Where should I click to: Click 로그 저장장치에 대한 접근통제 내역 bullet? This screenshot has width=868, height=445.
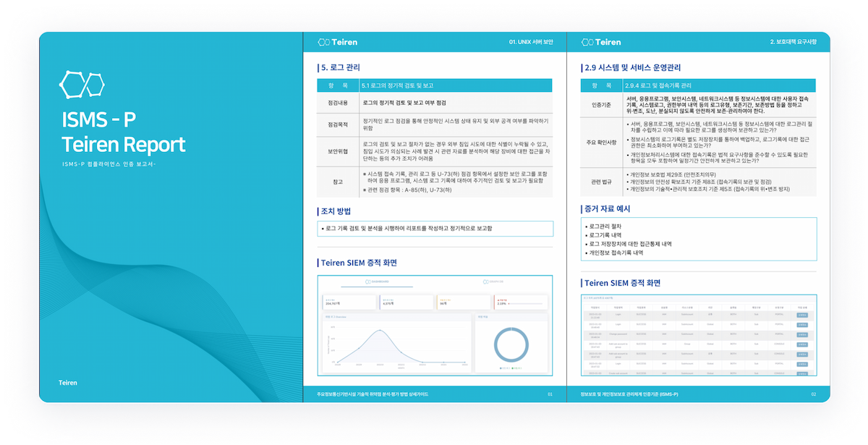[x=629, y=244]
